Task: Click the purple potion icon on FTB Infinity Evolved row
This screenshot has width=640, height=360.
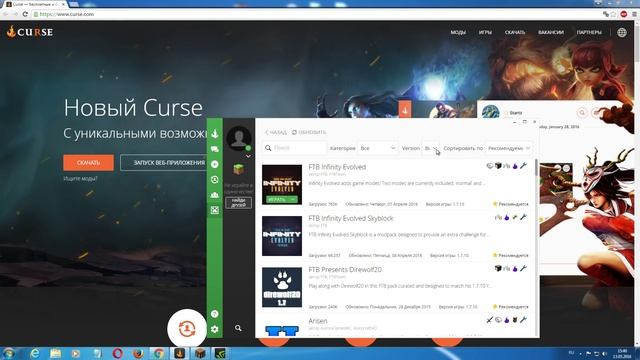Action: click(515, 166)
